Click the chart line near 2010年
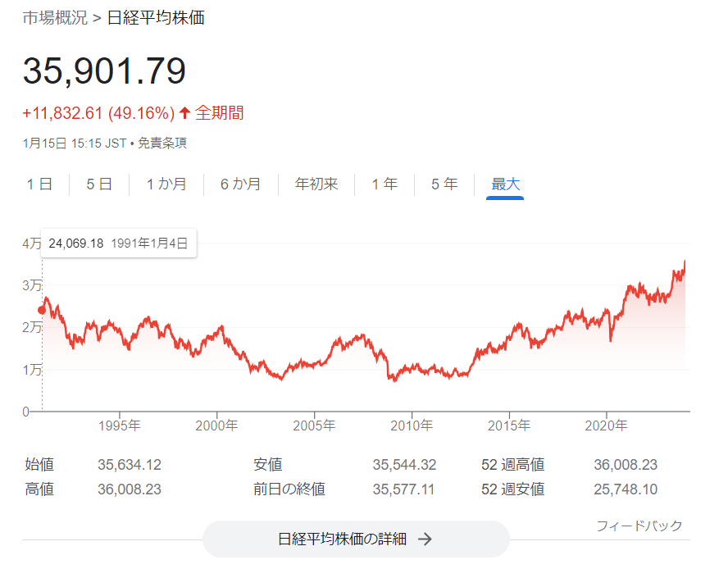 coord(412,371)
